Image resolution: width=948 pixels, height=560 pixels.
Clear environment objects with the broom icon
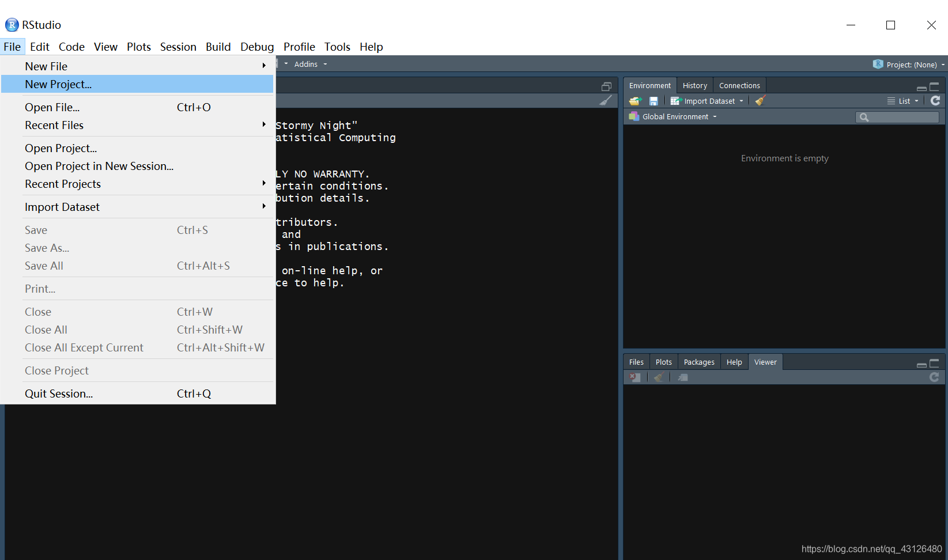(760, 101)
